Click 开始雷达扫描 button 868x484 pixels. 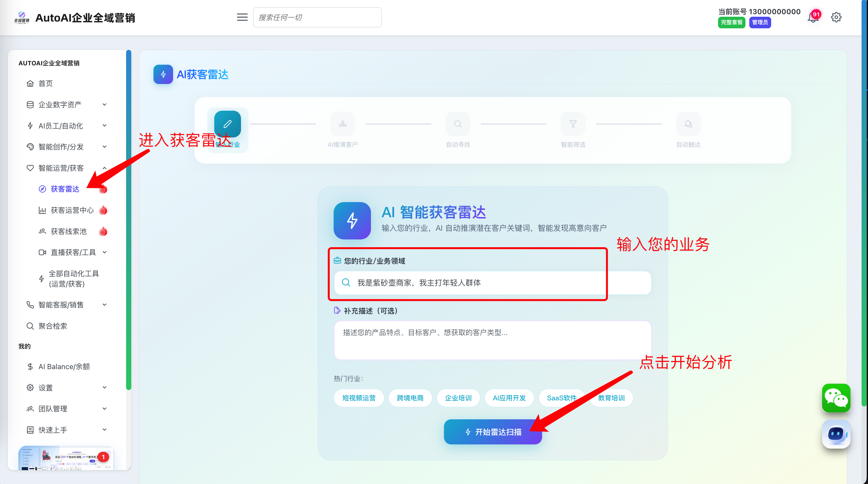click(x=493, y=432)
